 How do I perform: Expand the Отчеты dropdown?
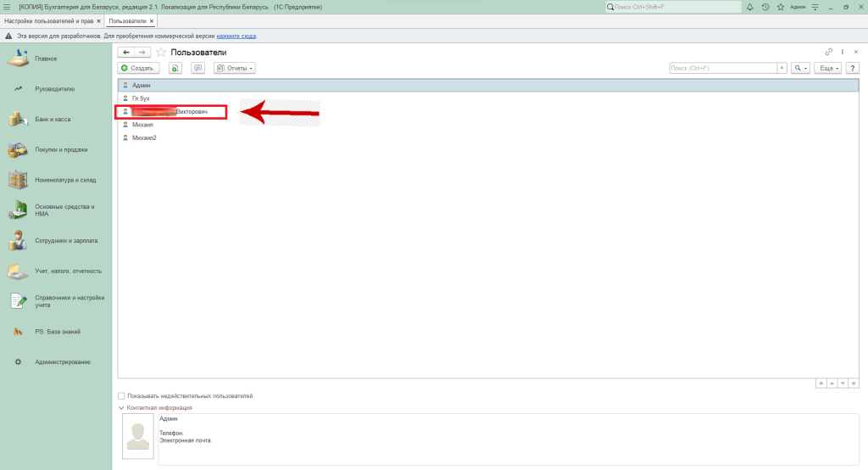pyautogui.click(x=235, y=68)
